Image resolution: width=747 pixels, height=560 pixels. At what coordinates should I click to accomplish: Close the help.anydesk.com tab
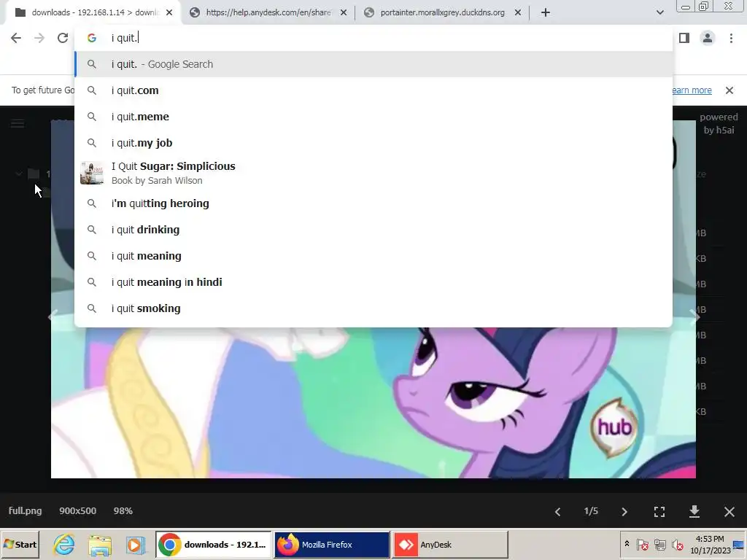coord(344,13)
